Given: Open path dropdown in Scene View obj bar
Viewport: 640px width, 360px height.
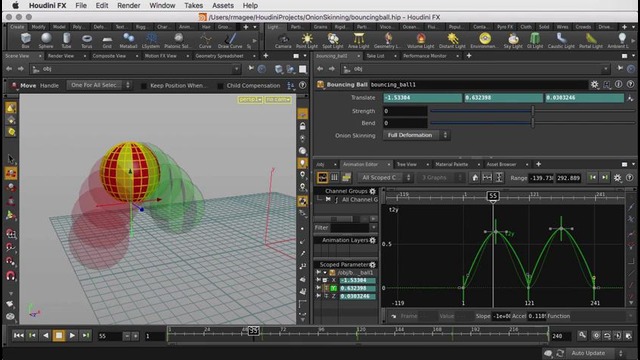Looking at the screenshot, I should pyautogui.click(x=236, y=69).
